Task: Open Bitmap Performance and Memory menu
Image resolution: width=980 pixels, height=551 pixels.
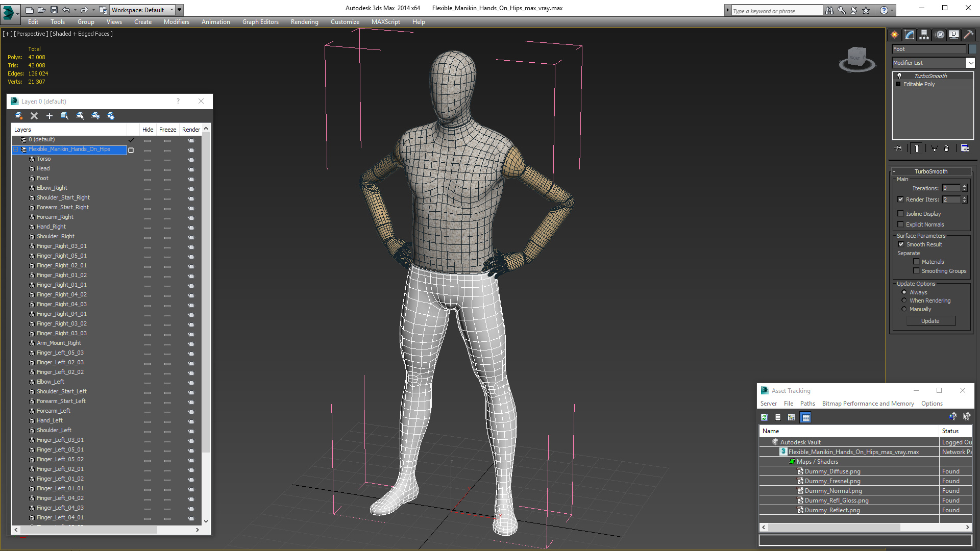Action: pos(868,404)
